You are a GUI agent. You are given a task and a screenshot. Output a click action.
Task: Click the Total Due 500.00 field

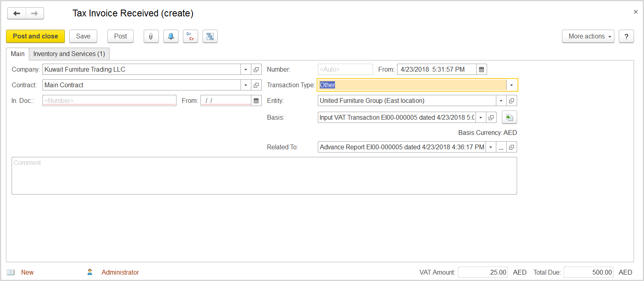[588, 272]
